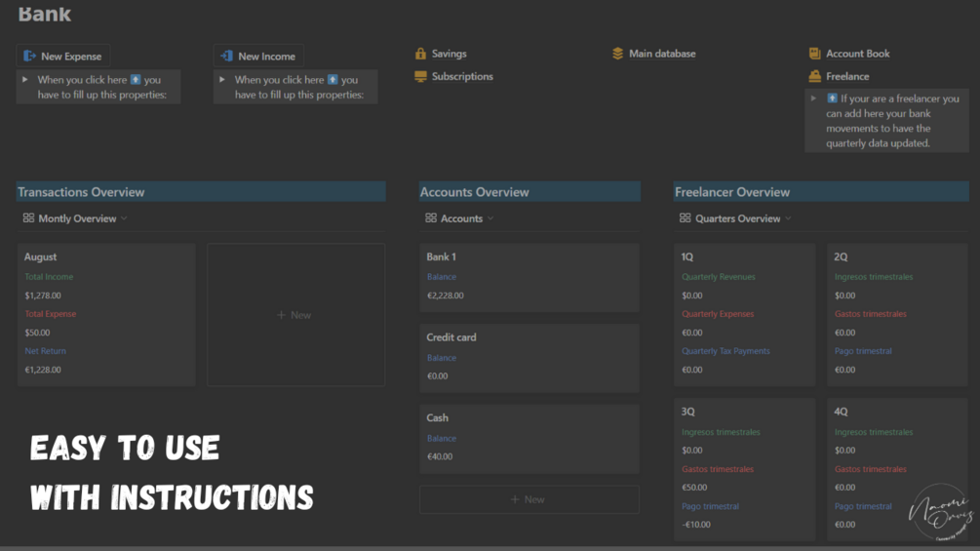Click the Freelance page icon
The image size is (980, 551).
pos(815,76)
